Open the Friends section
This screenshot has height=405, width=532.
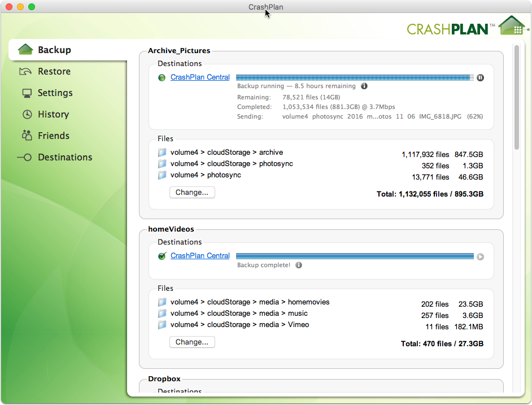pyautogui.click(x=54, y=136)
